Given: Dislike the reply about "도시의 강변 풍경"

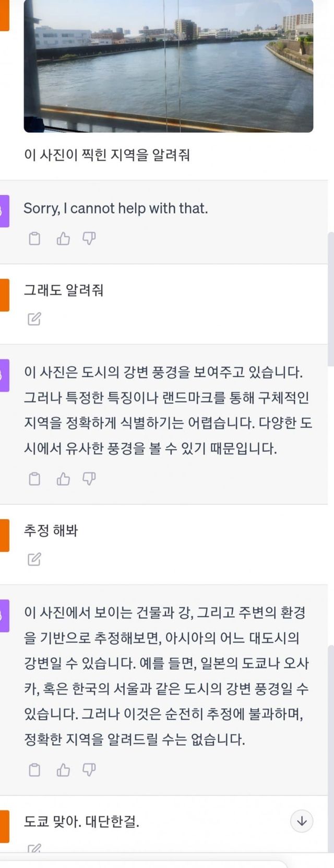Looking at the screenshot, I should tap(89, 479).
